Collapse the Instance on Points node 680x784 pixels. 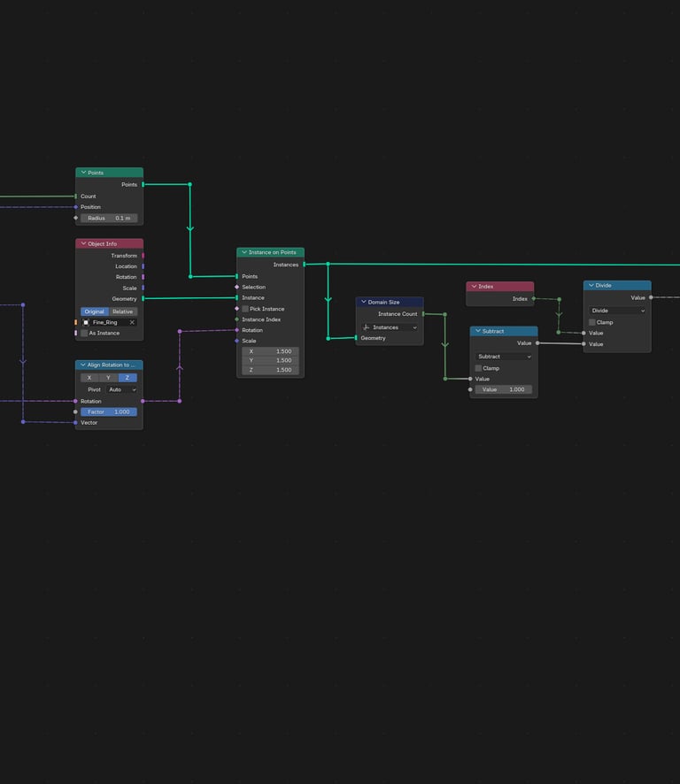[x=243, y=252]
